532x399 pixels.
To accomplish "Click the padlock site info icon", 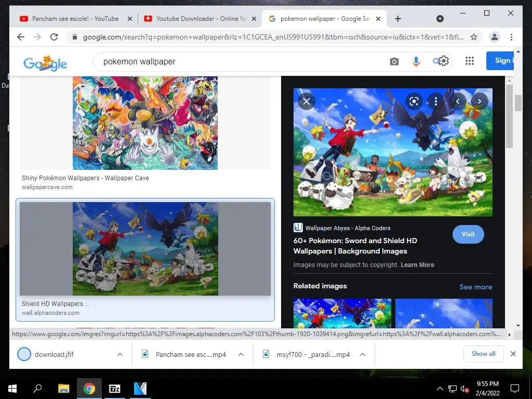I will pos(75,37).
